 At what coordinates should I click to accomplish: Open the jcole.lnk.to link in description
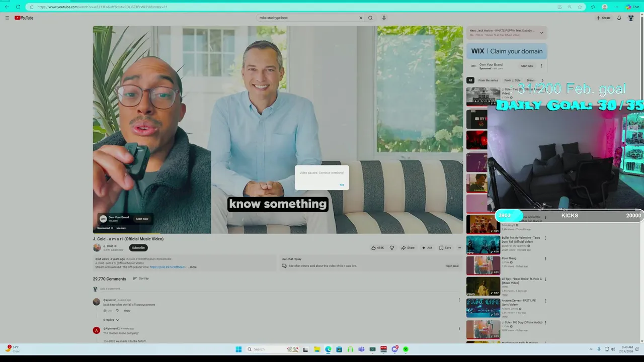[x=168, y=267]
